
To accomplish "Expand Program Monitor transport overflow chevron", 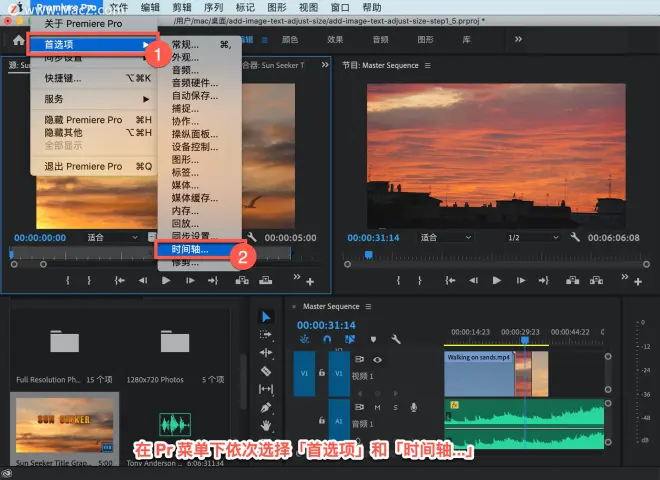I will coord(625,277).
